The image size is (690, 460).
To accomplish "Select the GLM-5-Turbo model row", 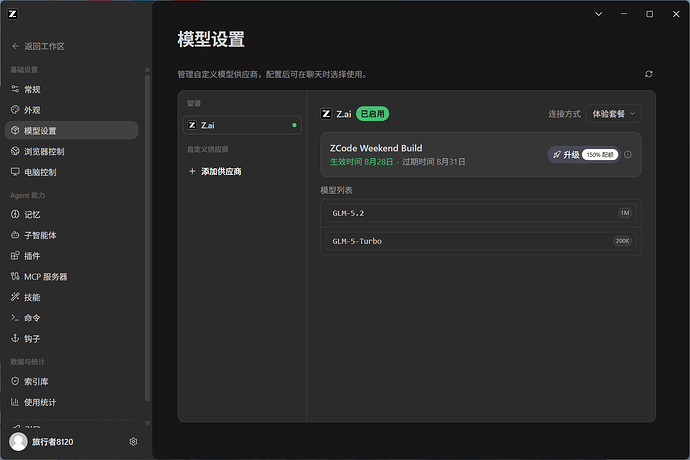I will (481, 241).
